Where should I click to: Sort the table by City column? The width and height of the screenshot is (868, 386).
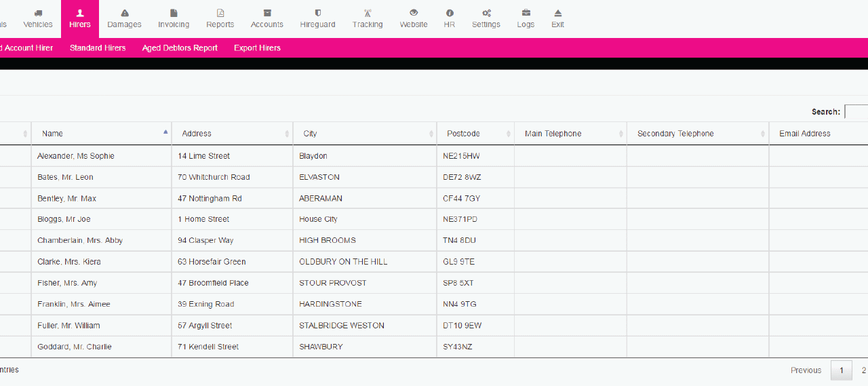(x=364, y=134)
